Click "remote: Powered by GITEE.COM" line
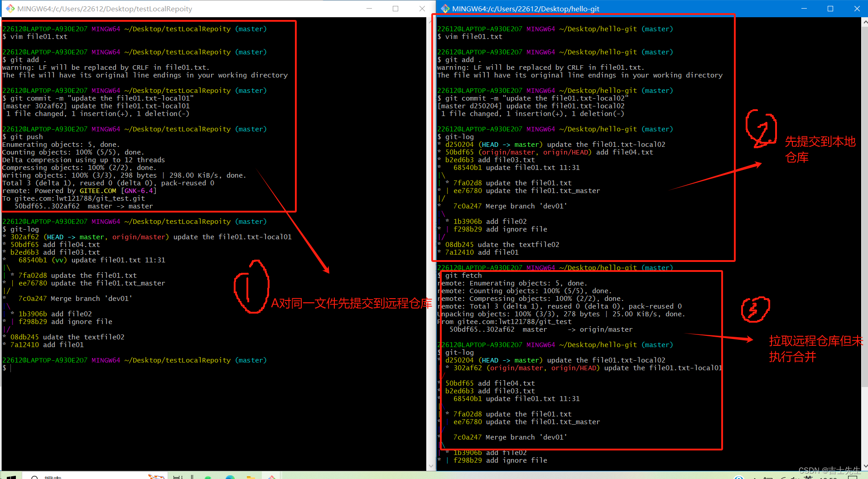868x479 pixels. pos(79,191)
